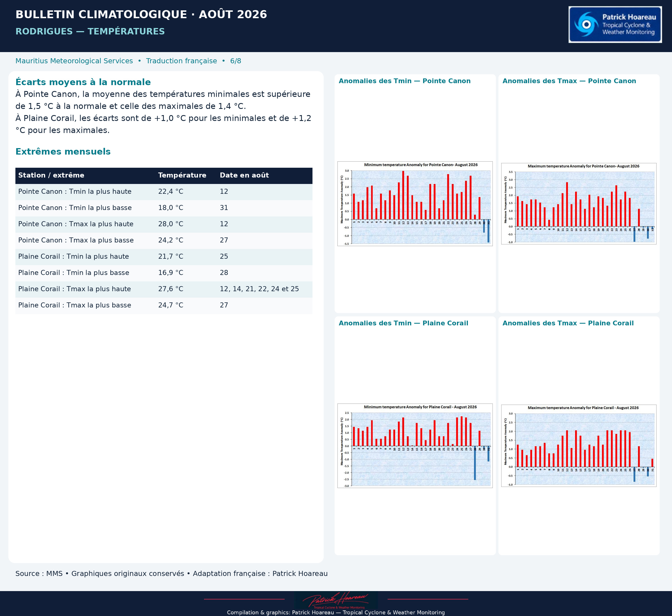This screenshot has width=672, height=616.
Task: Click the 'Date en août' column header
Action: point(244,175)
